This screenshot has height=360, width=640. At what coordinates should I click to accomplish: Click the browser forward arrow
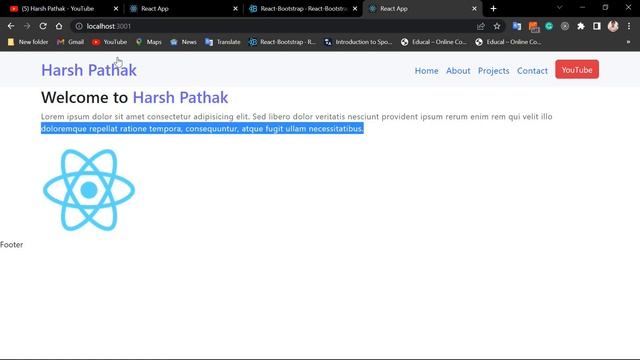(27, 26)
